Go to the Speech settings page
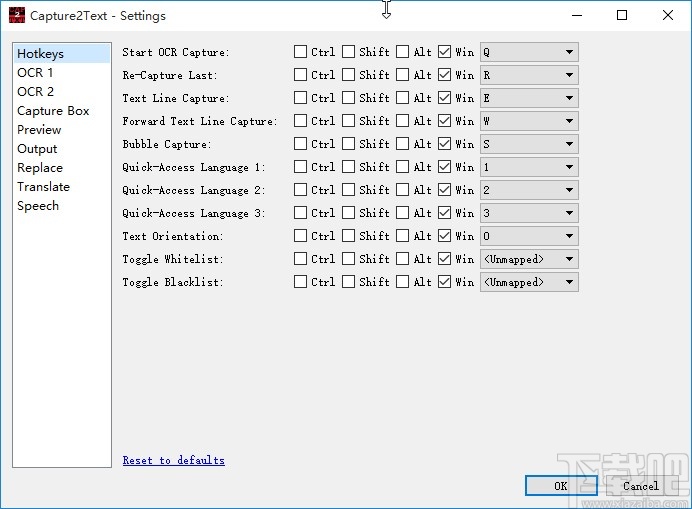 tap(38, 206)
